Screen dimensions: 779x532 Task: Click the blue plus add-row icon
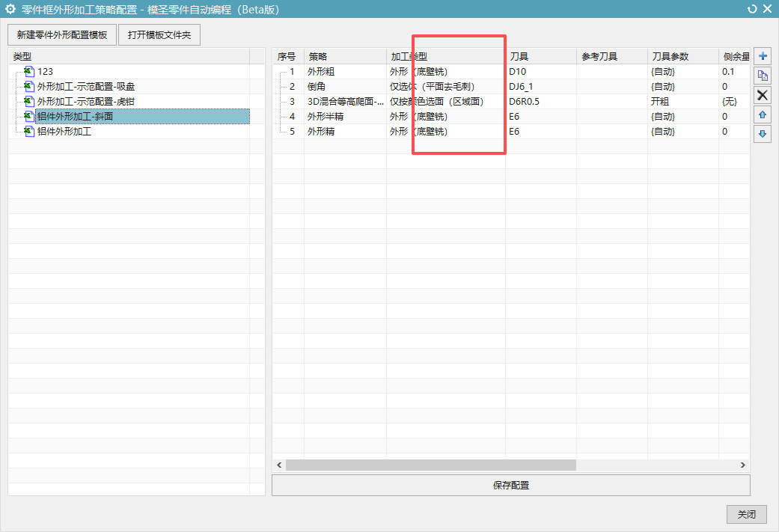763,56
